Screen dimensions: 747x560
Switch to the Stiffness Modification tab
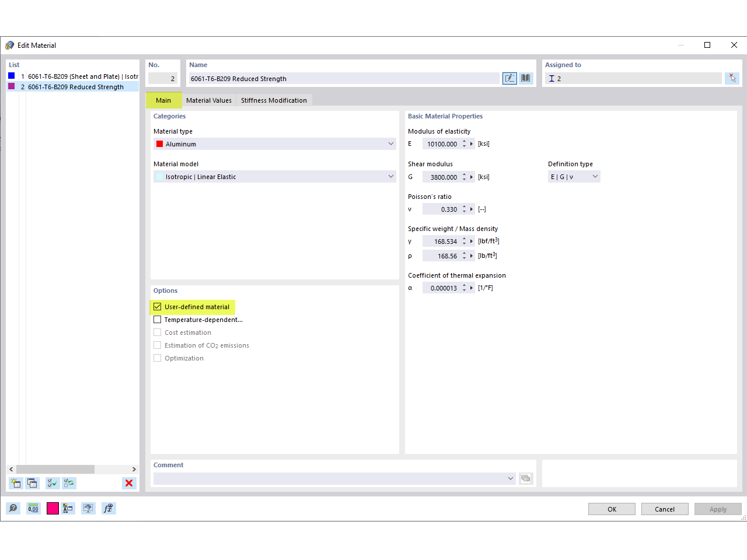point(274,100)
